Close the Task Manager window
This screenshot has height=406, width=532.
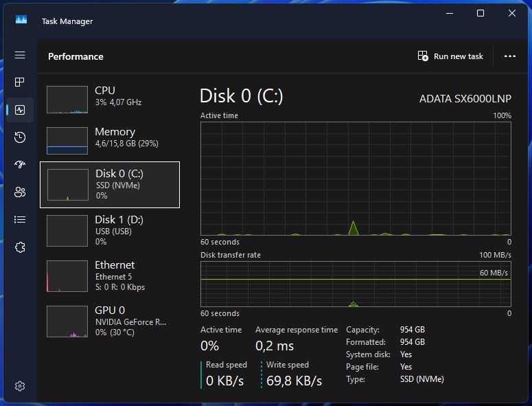click(x=512, y=13)
